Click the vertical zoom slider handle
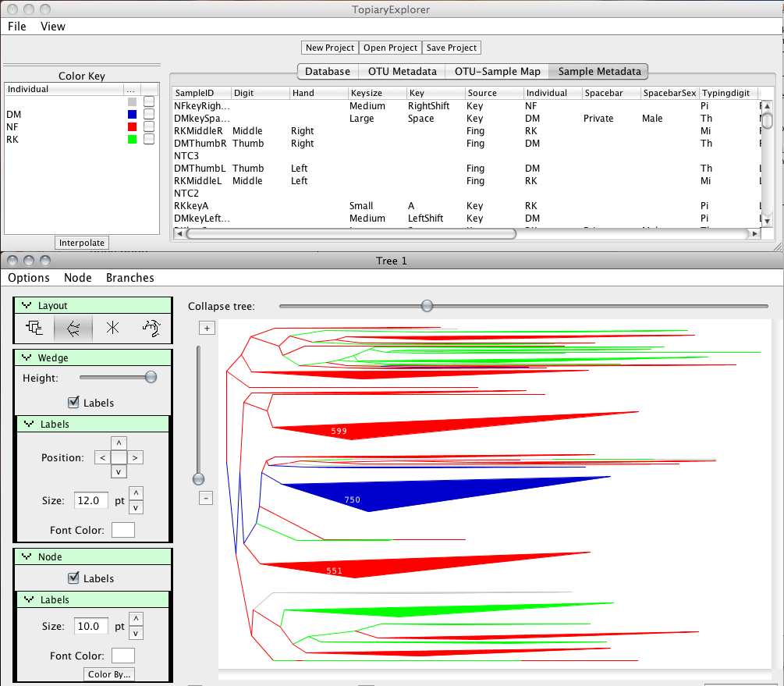This screenshot has height=686, width=784. coord(198,479)
